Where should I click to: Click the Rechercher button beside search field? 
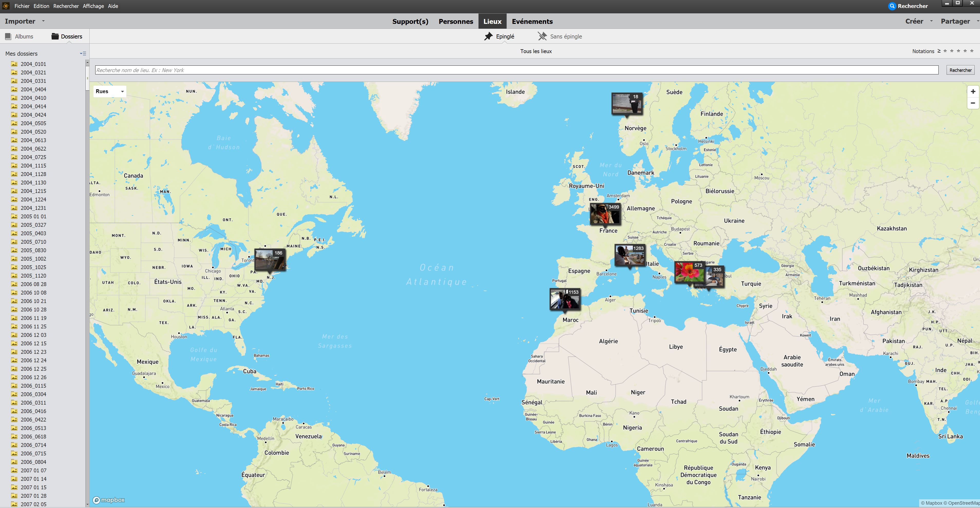960,70
